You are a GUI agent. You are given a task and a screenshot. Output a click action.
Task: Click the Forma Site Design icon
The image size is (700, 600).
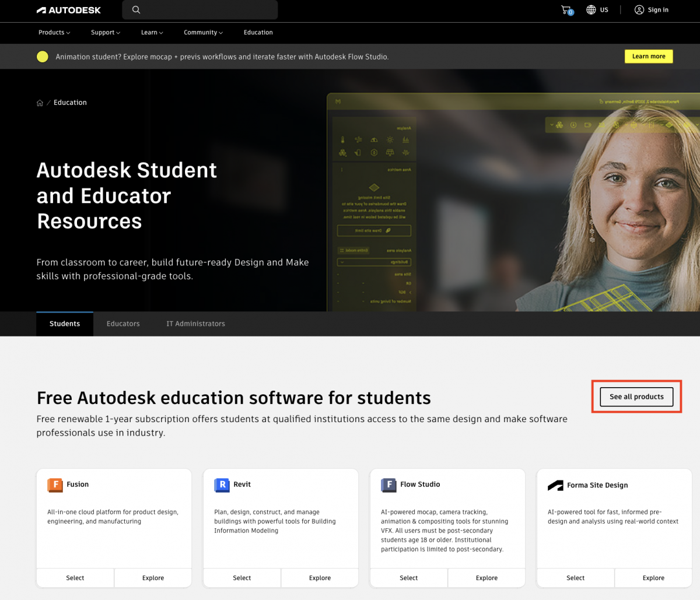coord(555,485)
